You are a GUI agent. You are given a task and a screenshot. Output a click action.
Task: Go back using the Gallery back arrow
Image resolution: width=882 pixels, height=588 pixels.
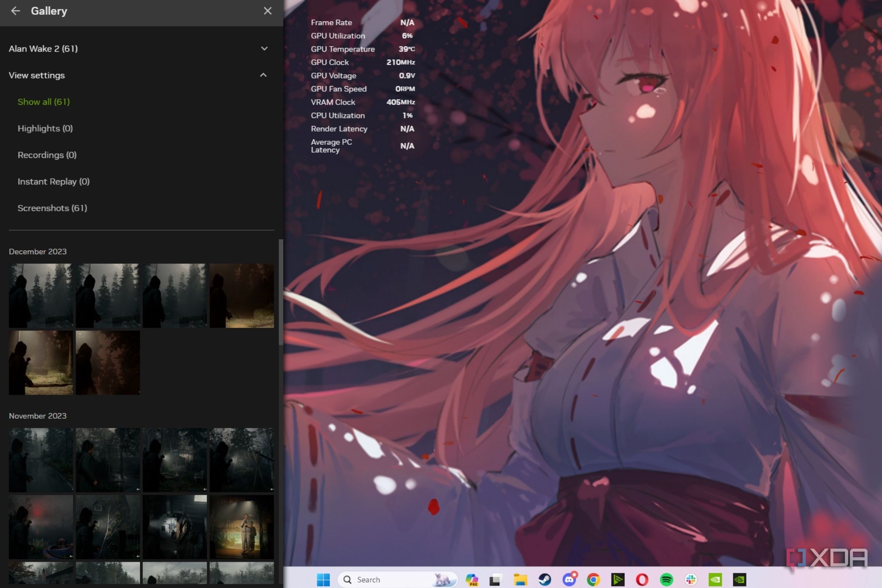(16, 11)
